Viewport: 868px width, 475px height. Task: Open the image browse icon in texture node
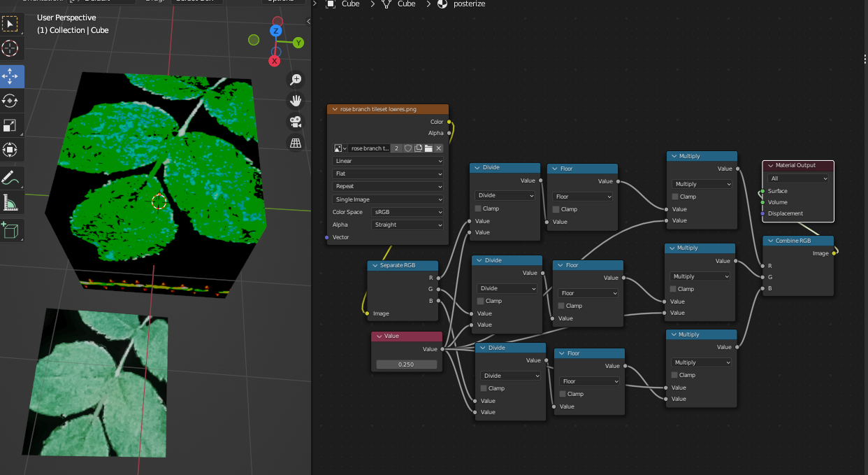[x=340, y=148]
